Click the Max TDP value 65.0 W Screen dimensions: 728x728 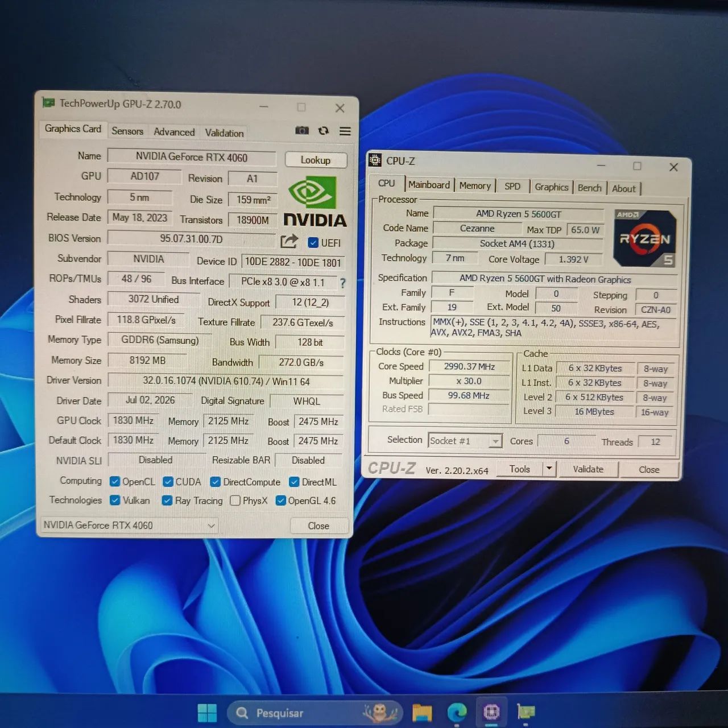(x=585, y=230)
